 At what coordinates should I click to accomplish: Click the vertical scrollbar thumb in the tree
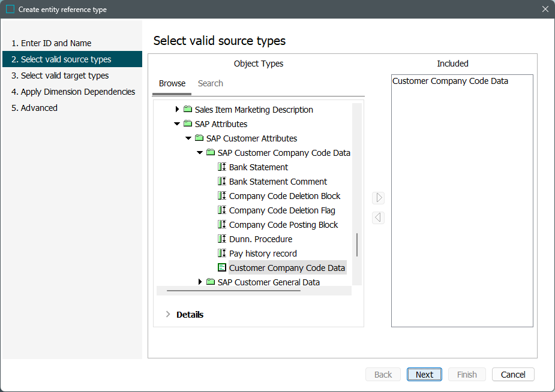click(x=357, y=245)
